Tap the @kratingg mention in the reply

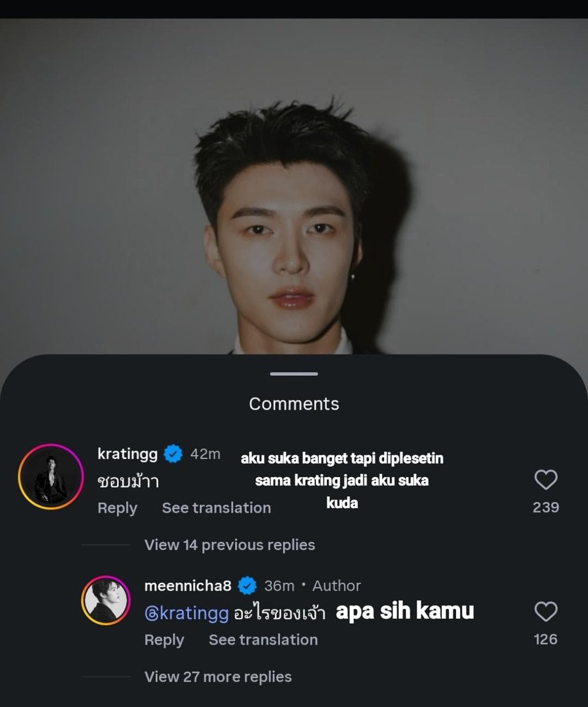click(186, 613)
